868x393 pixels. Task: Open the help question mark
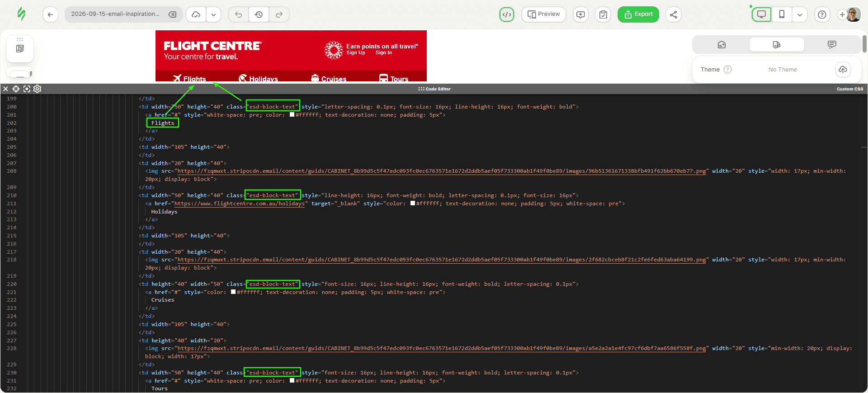tap(822, 14)
